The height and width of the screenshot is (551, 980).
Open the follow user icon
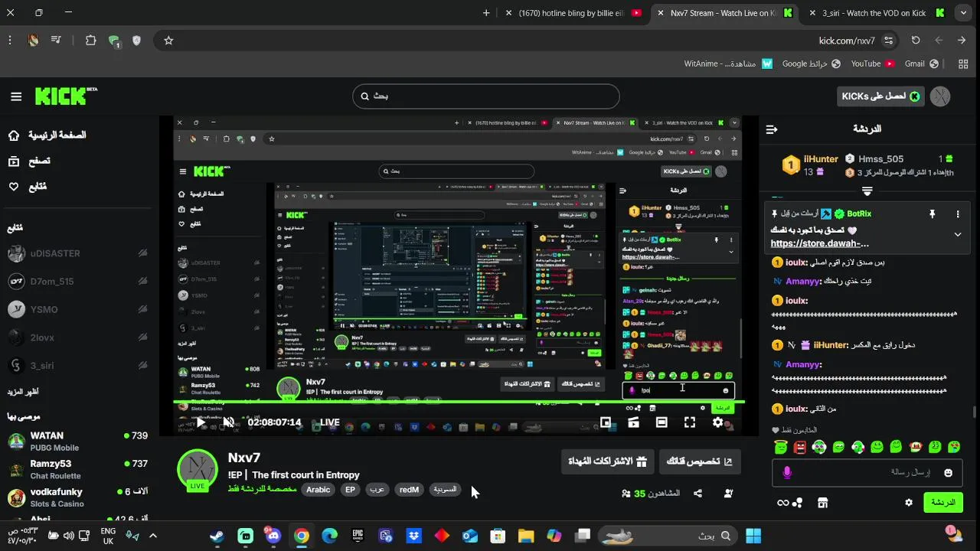point(728,494)
